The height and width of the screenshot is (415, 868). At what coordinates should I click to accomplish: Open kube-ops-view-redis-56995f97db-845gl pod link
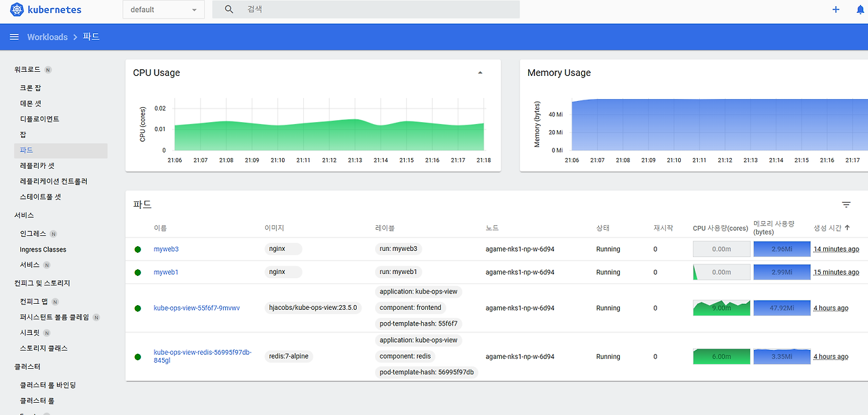[203, 357]
